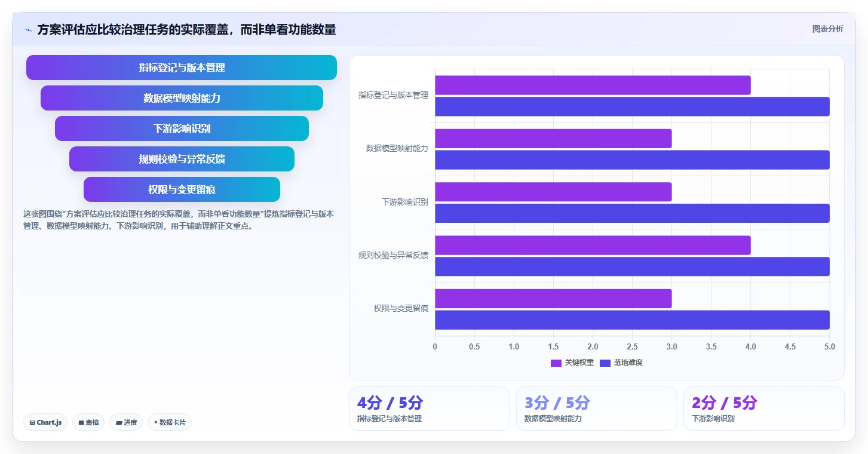868x454 pixels.
Task: Click the 进度 tag chip
Action: click(x=126, y=422)
